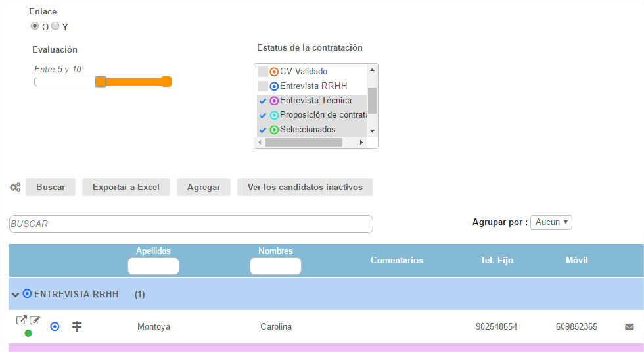This screenshot has width=644, height=352.
Task: Sort the table by the Móvil column header
Action: (x=576, y=260)
